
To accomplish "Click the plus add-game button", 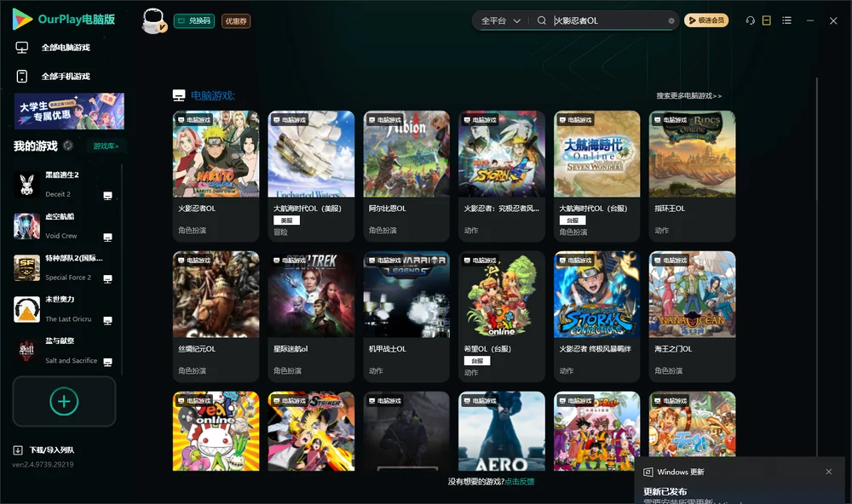I will click(x=64, y=401).
